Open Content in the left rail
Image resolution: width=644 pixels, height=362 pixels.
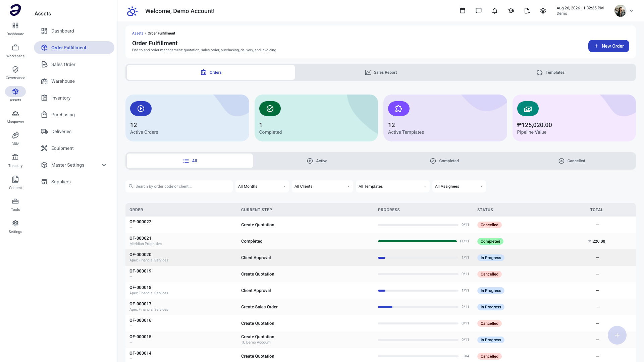click(x=15, y=183)
